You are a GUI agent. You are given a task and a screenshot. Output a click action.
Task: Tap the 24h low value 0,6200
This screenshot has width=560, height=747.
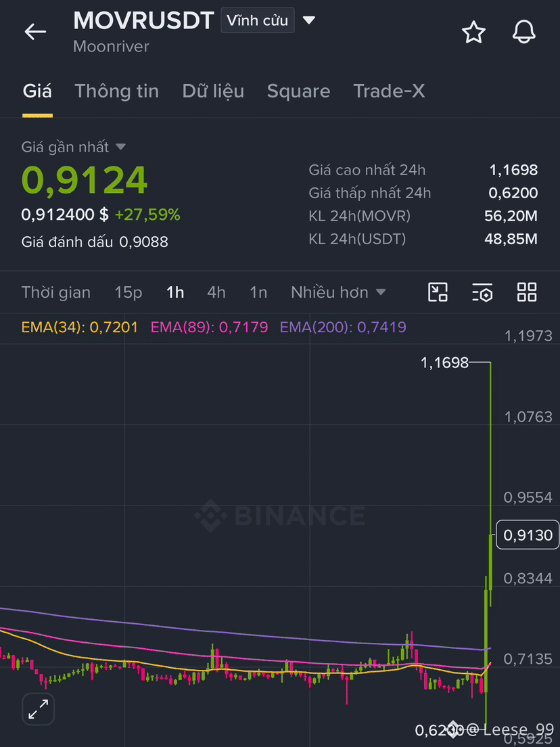(x=513, y=193)
